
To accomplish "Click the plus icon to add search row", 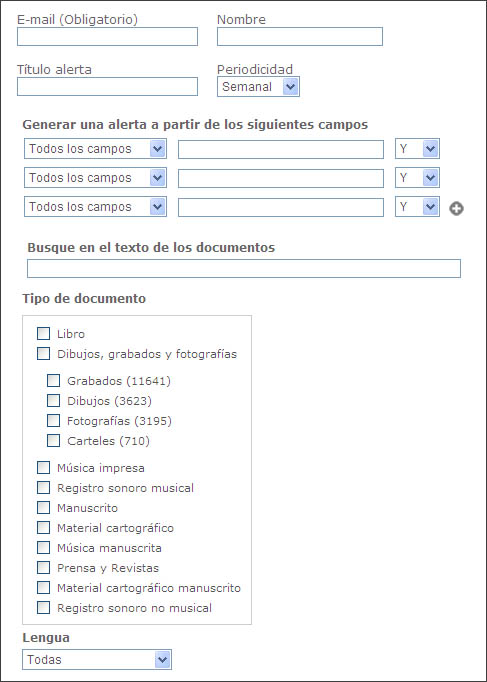I will tap(456, 209).
